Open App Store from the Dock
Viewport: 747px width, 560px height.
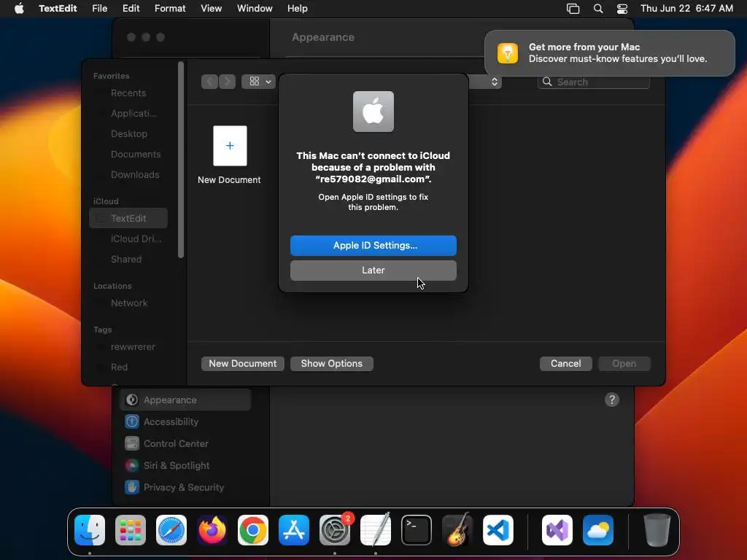(293, 529)
